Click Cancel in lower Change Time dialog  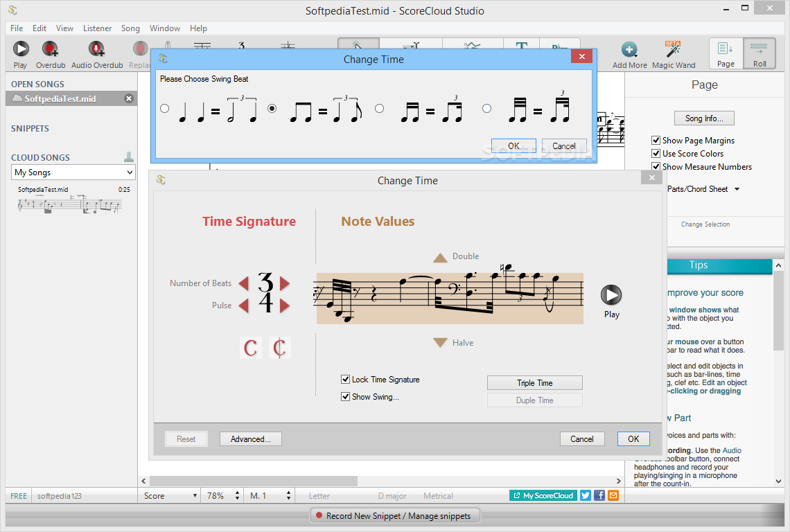[582, 438]
